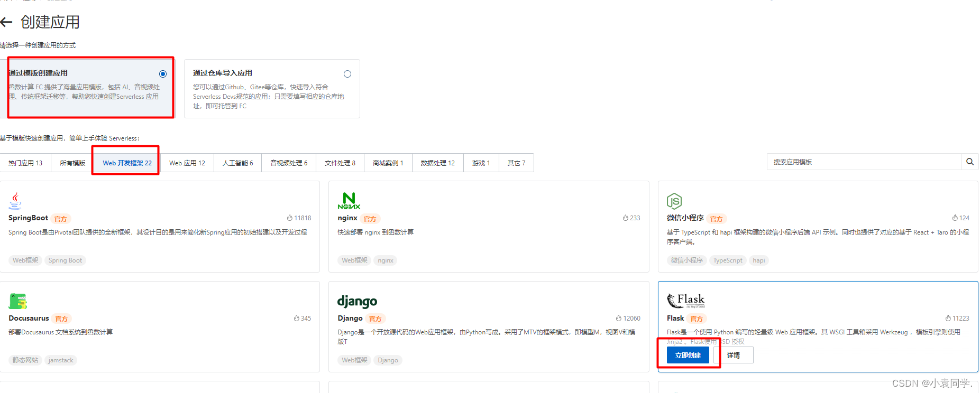Click the 官方 badge beside Flask
Viewport: 980px width, 393px height.
(x=697, y=319)
